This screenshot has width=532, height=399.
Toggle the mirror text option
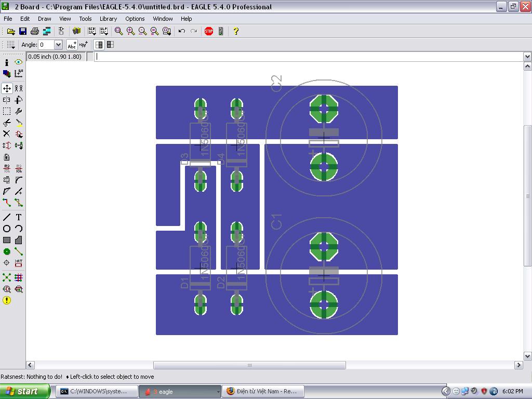84,45
